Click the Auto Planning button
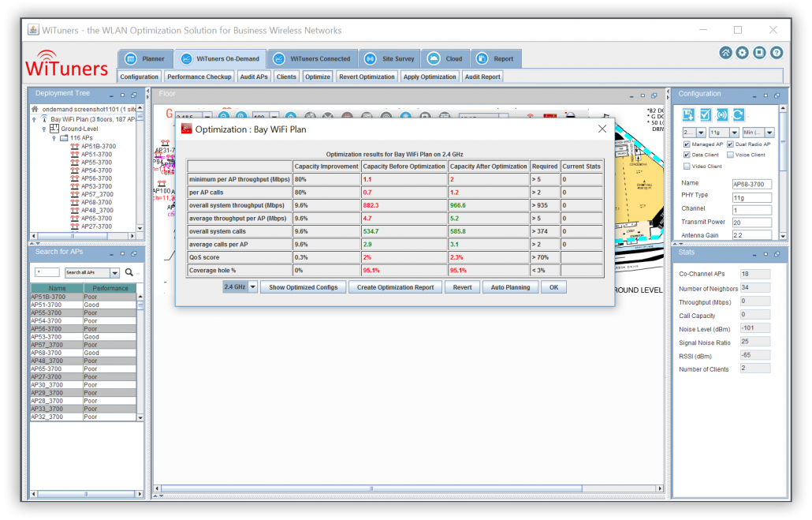 point(510,287)
